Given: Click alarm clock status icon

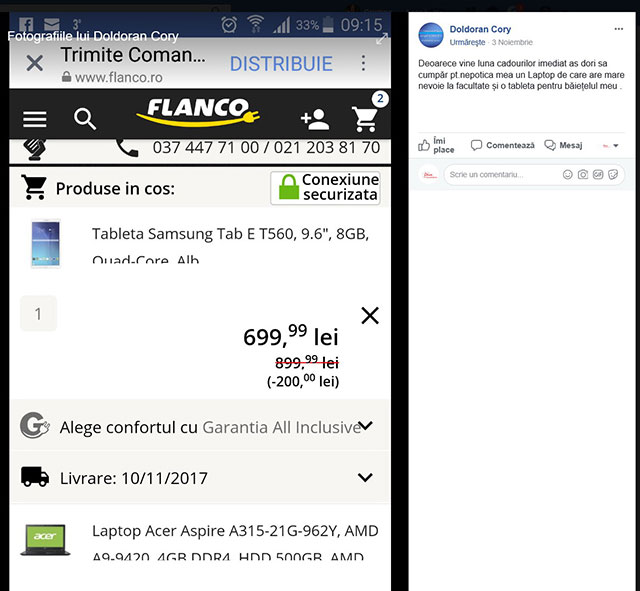Looking at the screenshot, I should [229, 24].
